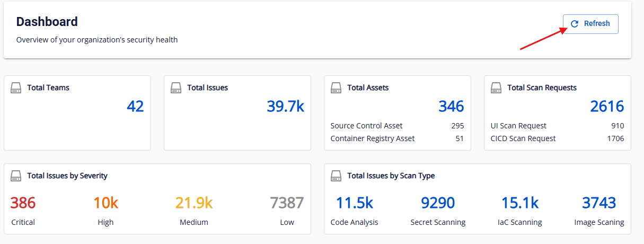Select the 39.7k total issues figure

285,107
